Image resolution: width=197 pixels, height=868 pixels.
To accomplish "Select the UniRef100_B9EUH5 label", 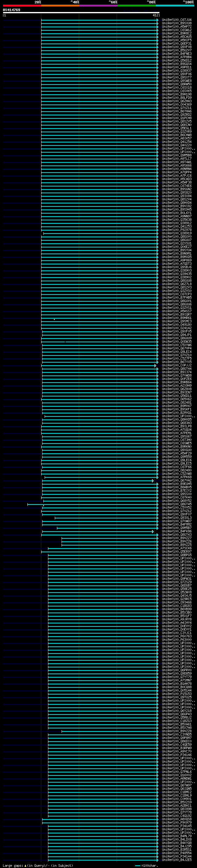I will 176,484.
